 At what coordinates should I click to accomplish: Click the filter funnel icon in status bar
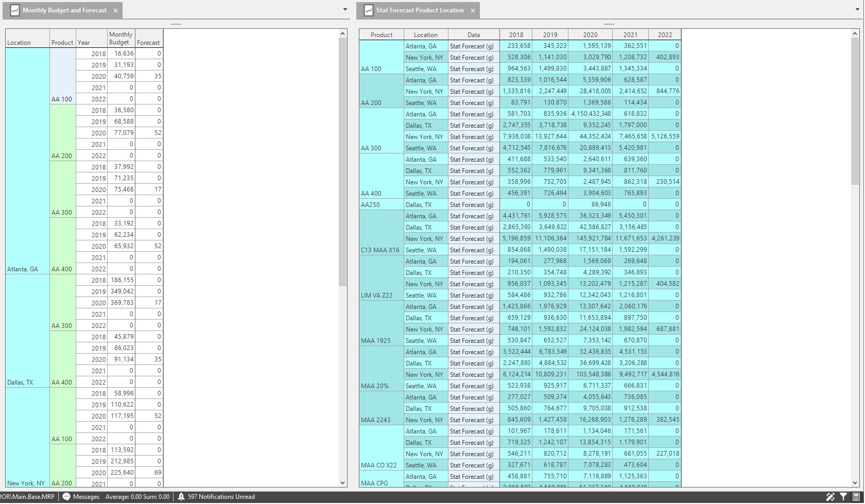point(843,497)
